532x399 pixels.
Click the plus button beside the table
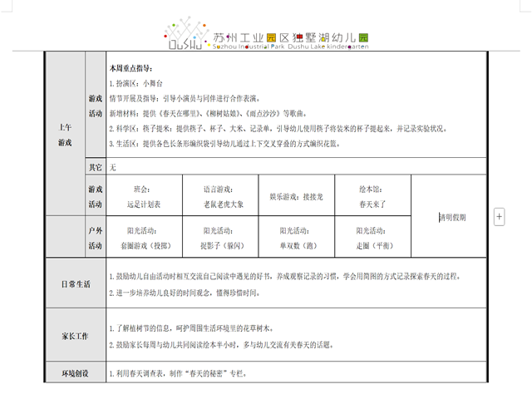[499, 216]
